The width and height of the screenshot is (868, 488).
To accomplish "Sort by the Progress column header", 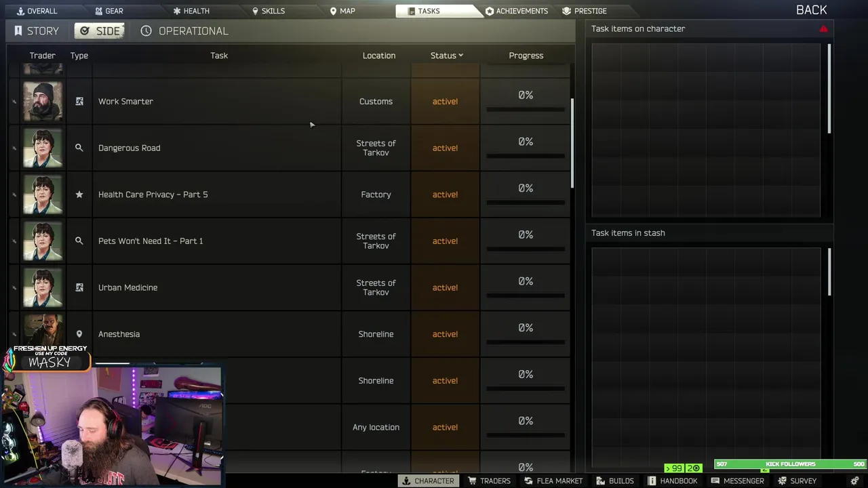I will click(x=526, y=56).
